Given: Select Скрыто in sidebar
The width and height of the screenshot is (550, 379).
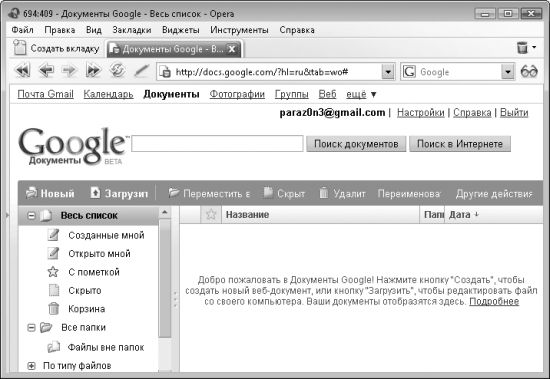Looking at the screenshot, I should 85,291.
